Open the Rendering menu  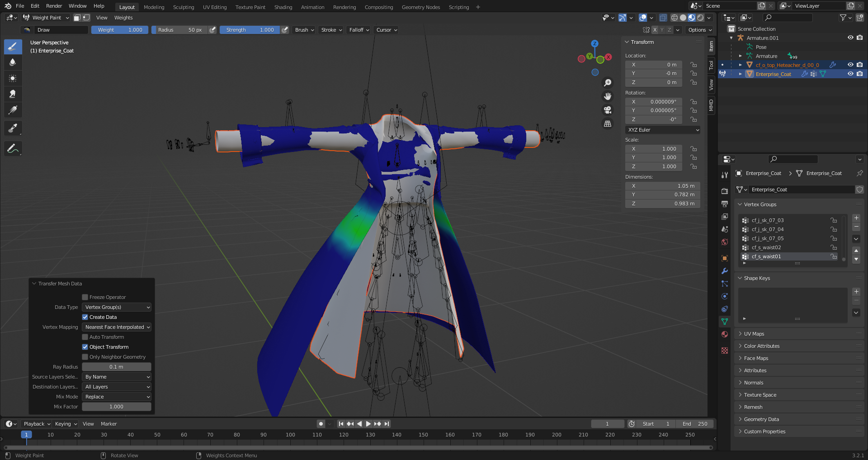[x=344, y=7]
